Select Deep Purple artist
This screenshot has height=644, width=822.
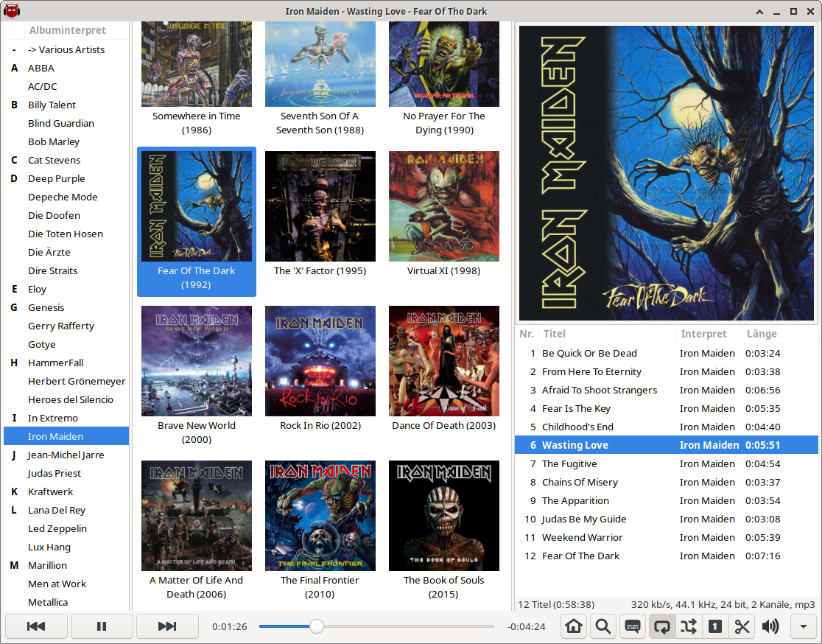[66, 179]
